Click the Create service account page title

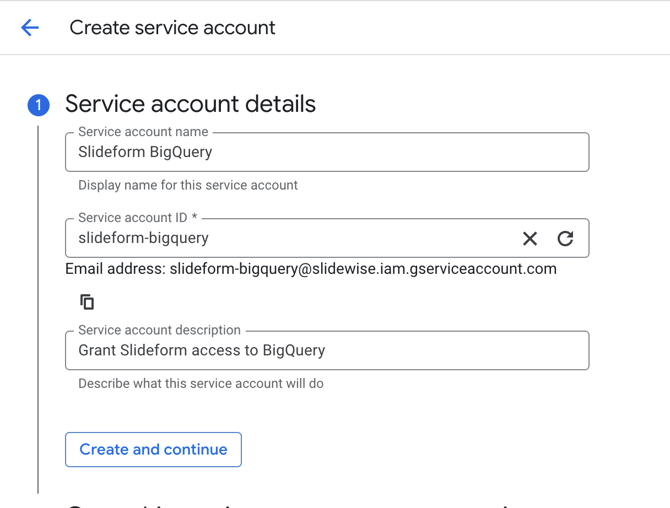coord(172,28)
